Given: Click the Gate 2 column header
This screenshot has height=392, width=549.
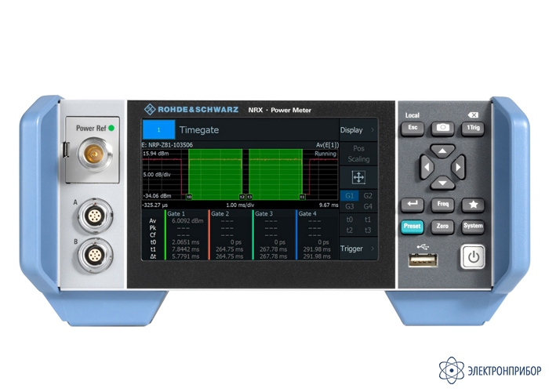Looking at the screenshot, I should click(x=220, y=213).
